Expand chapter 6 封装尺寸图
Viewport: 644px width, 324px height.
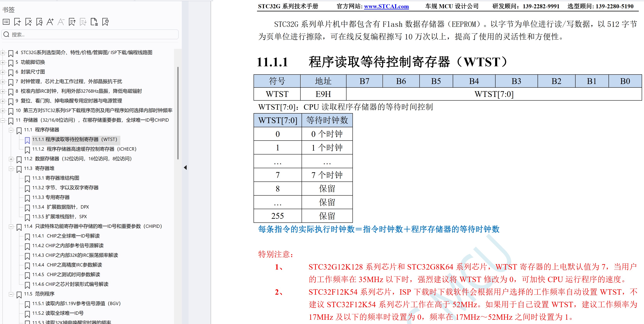[x=3, y=72]
